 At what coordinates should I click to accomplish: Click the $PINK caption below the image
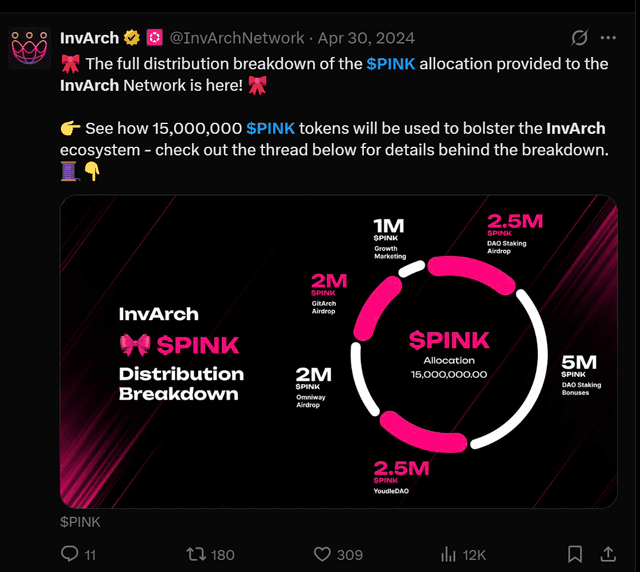[80, 521]
